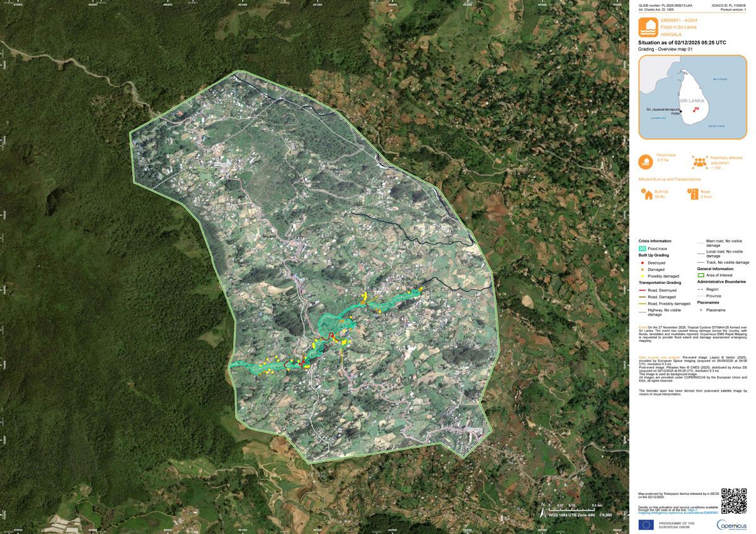Click the yellow Possibly damaged legend dot
Viewport: 756px width, 534px height.
[x=643, y=276]
